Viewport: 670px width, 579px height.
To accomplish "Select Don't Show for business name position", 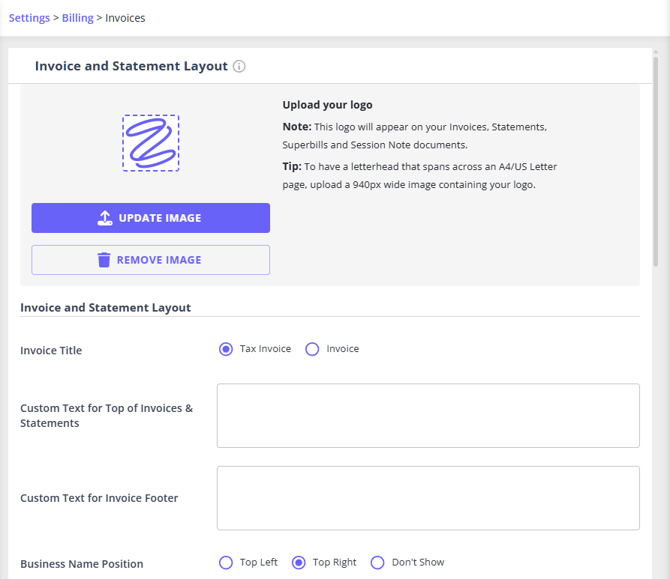I will pos(377,562).
